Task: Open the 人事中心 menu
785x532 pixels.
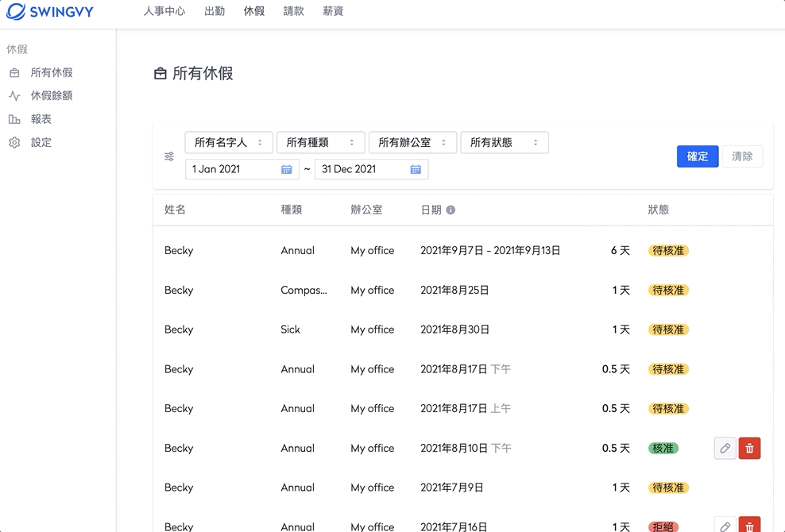Action: 164,11
